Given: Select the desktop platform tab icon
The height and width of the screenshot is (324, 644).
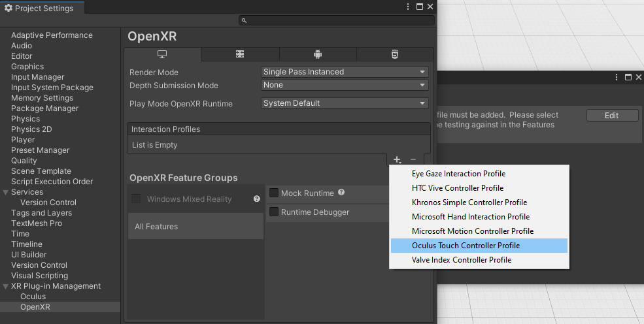Looking at the screenshot, I should pyautogui.click(x=162, y=54).
